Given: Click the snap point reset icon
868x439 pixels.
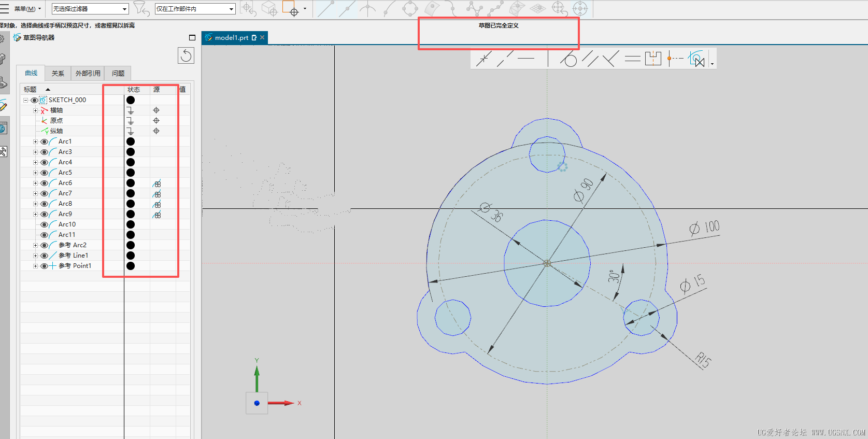Looking at the screenshot, I should point(249,8).
